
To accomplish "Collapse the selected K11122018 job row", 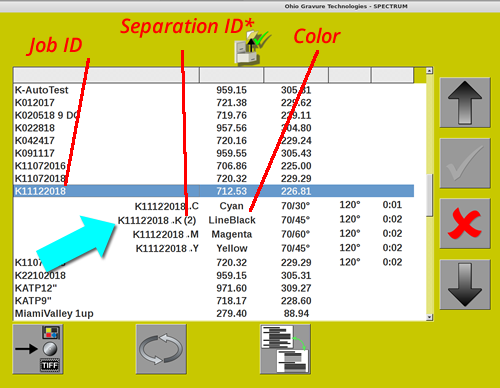I will [214, 191].
